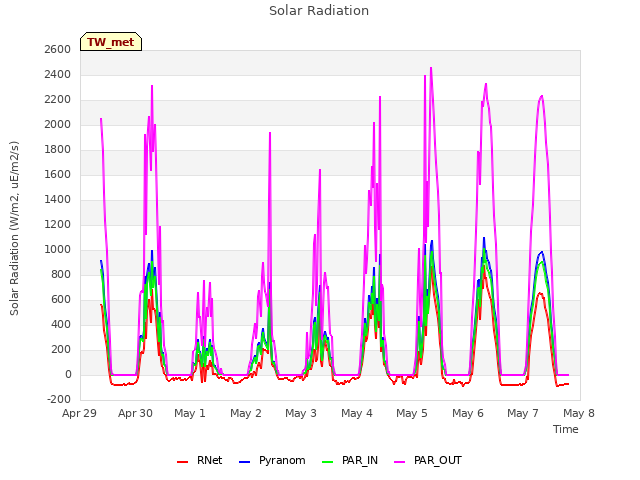Toggle the PAR_OUT legend entry
The height and width of the screenshot is (480, 640).
(x=428, y=460)
